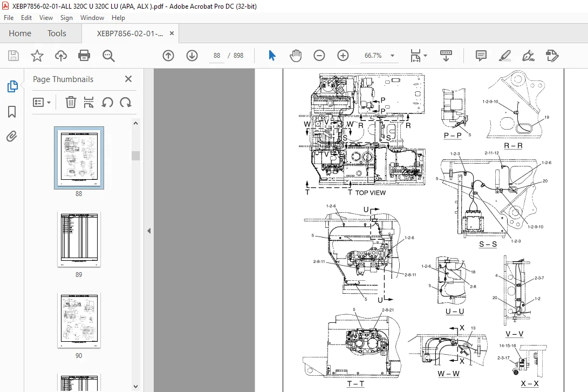This screenshot has height=392, width=588.
Task: Open the Window menu
Action: (x=92, y=18)
